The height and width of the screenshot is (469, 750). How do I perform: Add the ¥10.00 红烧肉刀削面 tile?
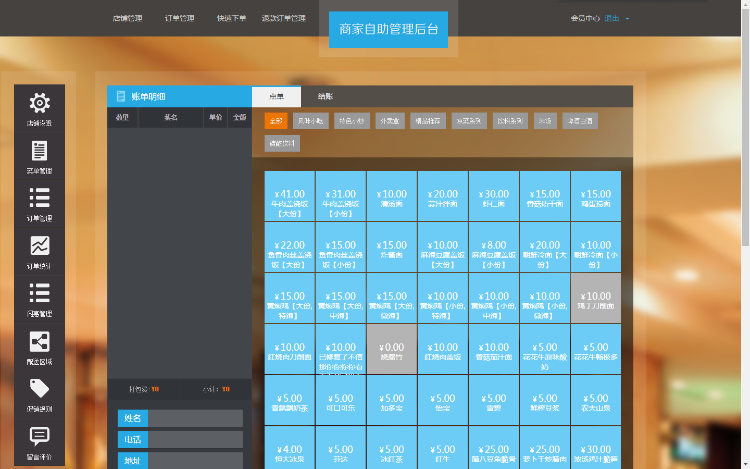coord(289,349)
